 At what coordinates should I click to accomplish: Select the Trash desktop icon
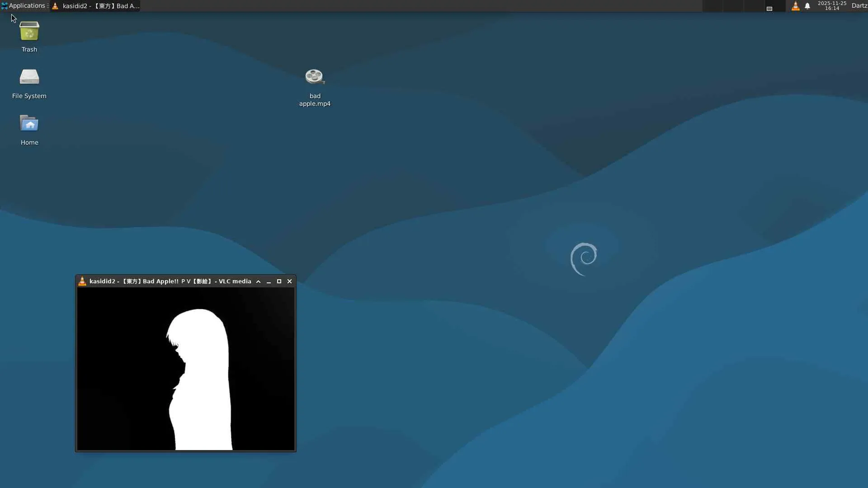coord(29,36)
